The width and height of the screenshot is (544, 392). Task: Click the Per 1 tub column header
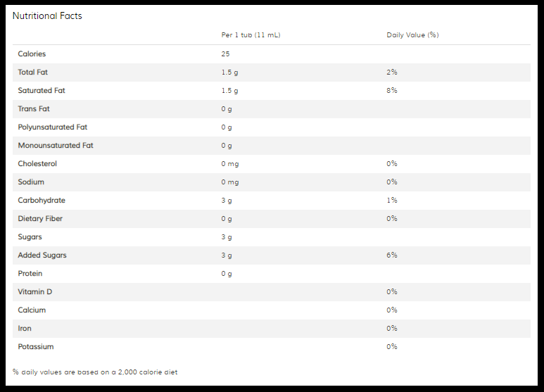[251, 35]
